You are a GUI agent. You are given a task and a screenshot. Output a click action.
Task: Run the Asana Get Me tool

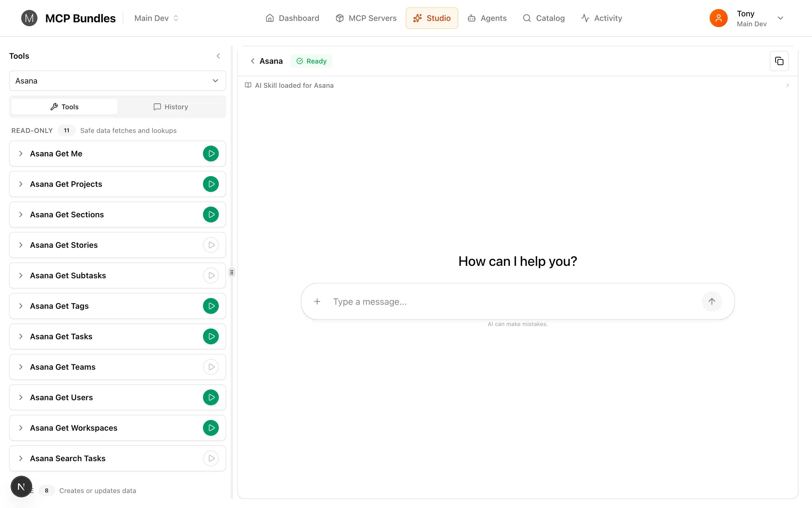(211, 154)
